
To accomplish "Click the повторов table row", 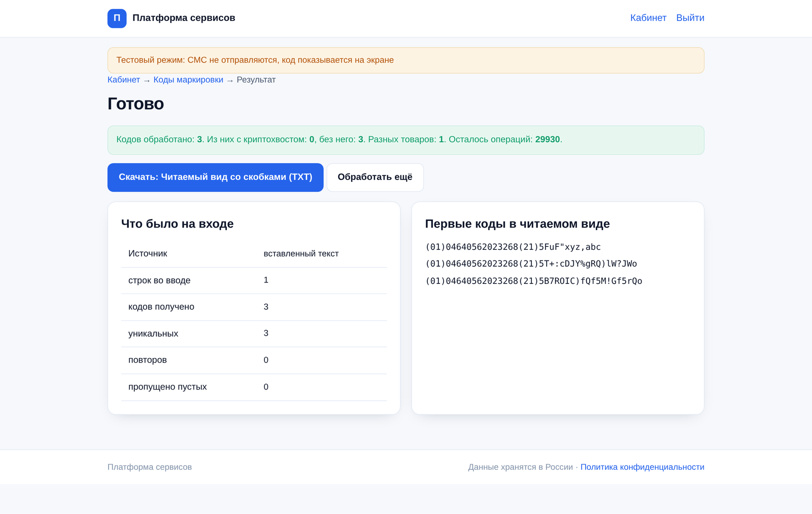I will pos(254,360).
